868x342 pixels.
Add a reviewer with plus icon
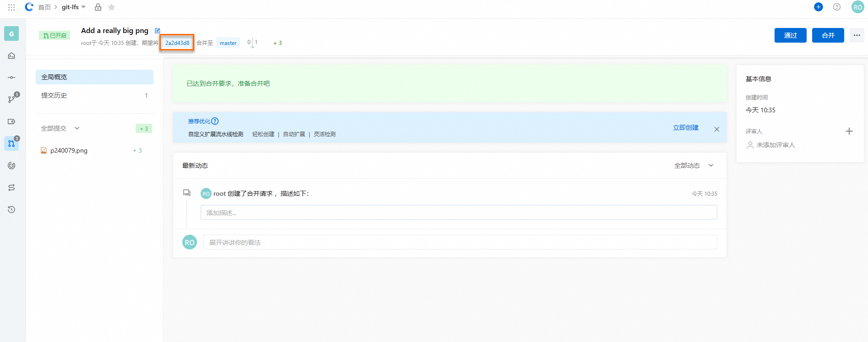[x=849, y=131]
